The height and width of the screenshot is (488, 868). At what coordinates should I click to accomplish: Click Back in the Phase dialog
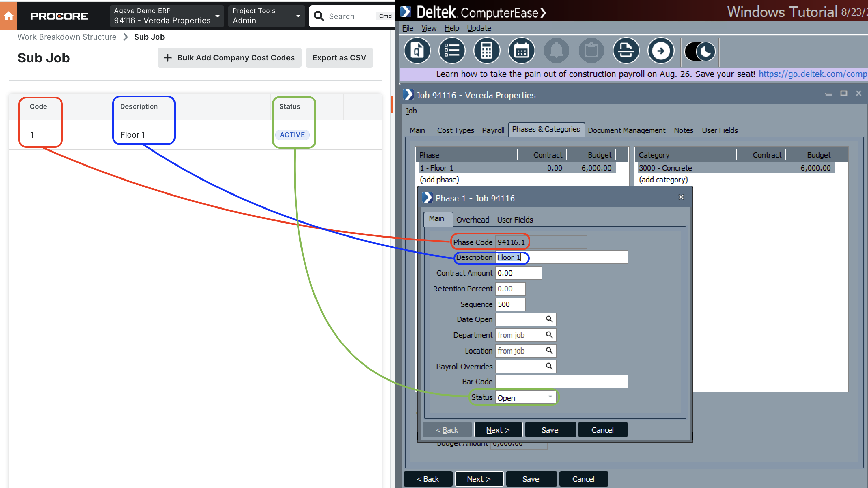(x=447, y=430)
